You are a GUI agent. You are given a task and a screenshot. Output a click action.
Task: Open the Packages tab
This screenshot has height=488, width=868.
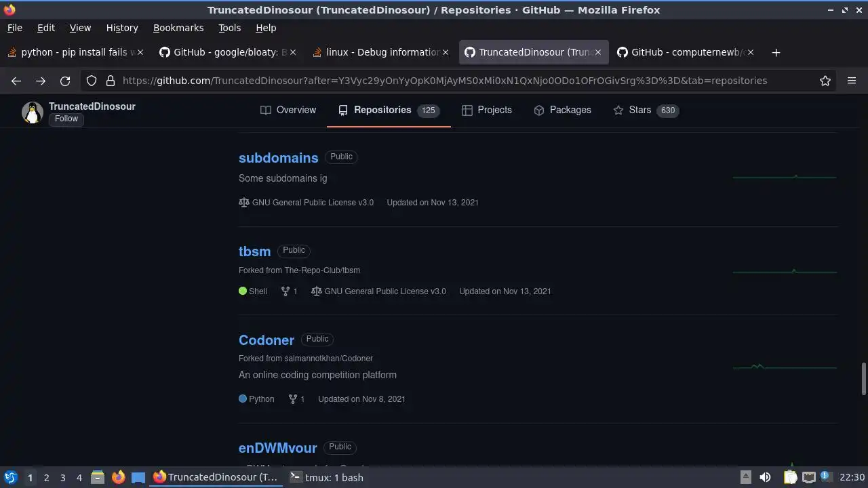[562, 110]
